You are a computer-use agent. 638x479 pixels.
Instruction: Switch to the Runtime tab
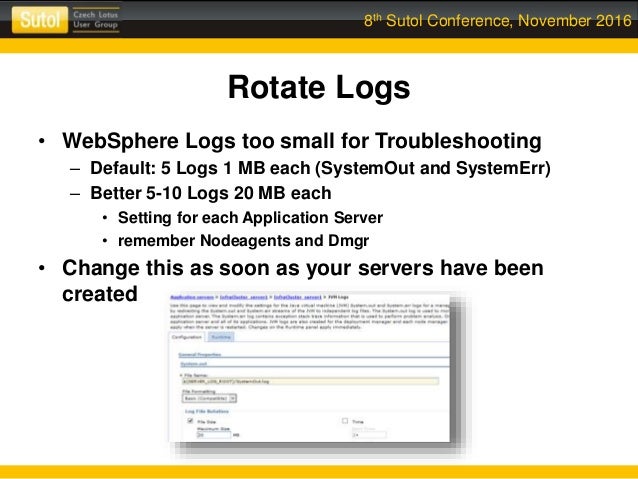point(221,337)
